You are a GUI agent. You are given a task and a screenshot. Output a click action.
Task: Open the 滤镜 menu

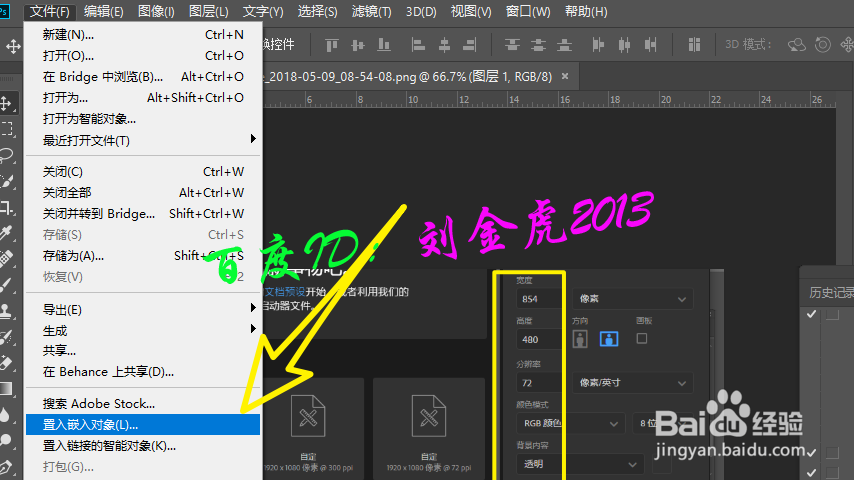pos(371,11)
